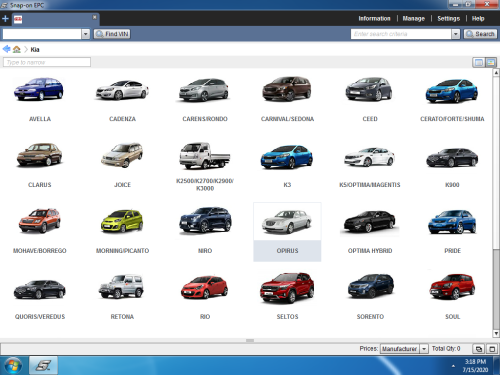Open the K5/OPTIMA/MAGENTIS model
Viewport: 500px width, 375px height.
click(369, 157)
